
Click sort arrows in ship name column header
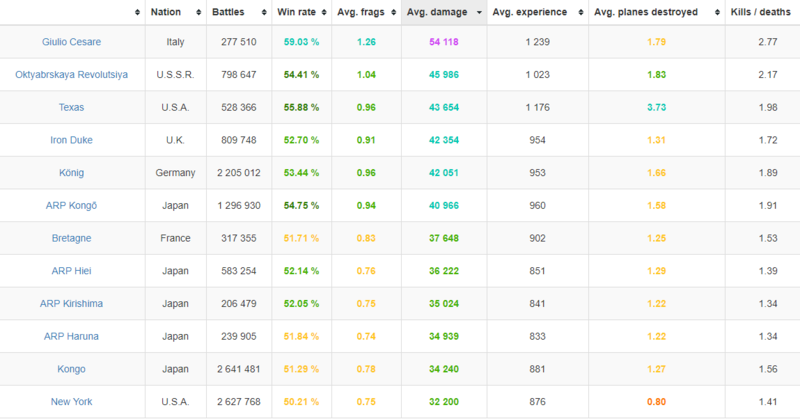pyautogui.click(x=137, y=12)
